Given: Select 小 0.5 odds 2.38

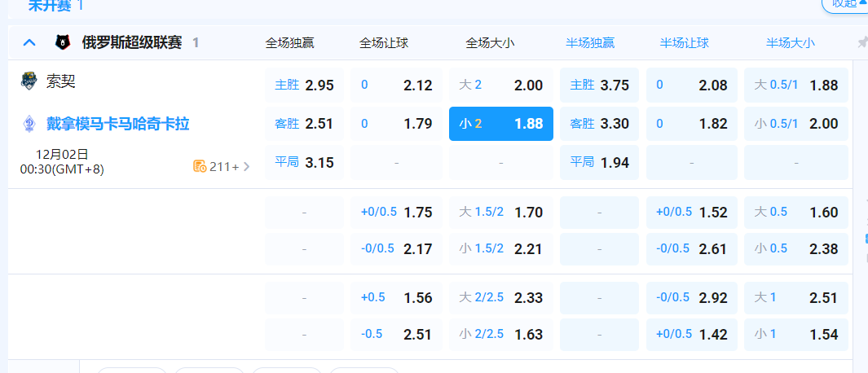Looking at the screenshot, I should click(x=796, y=249).
